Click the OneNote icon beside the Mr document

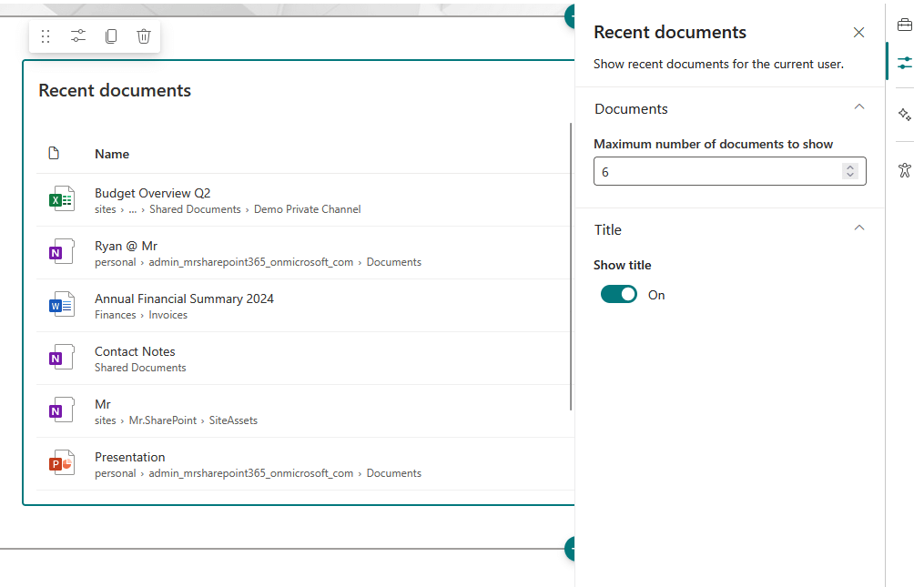(x=61, y=410)
